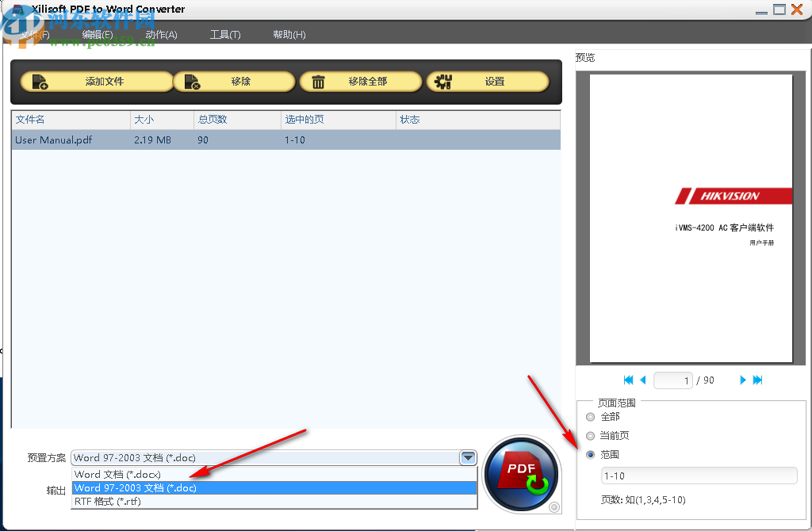The width and height of the screenshot is (812, 531).
Task: Select the 全部 page range option
Action: 590,416
